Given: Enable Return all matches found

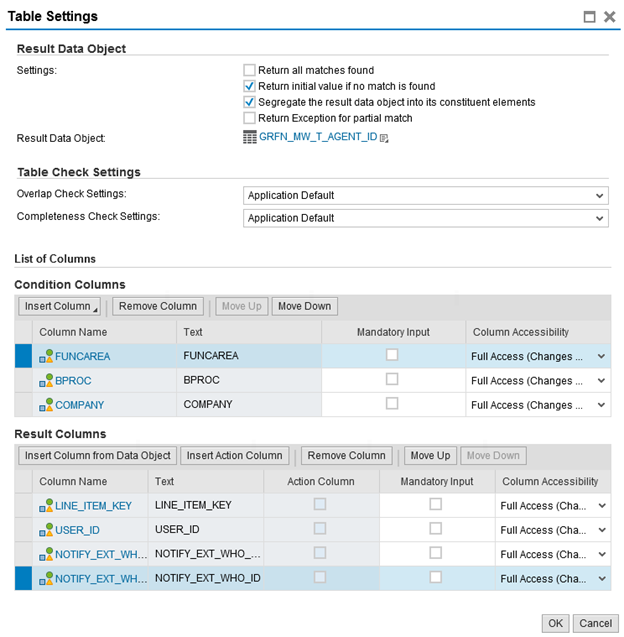Looking at the screenshot, I should [250, 70].
